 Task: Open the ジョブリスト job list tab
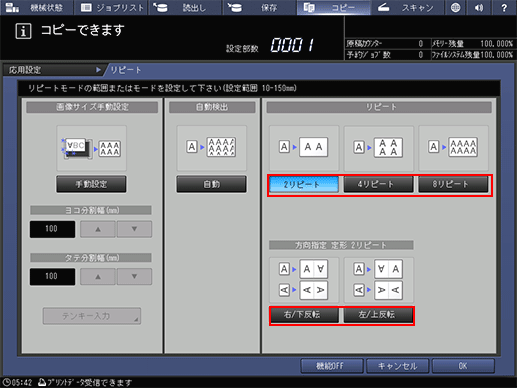[x=111, y=7]
